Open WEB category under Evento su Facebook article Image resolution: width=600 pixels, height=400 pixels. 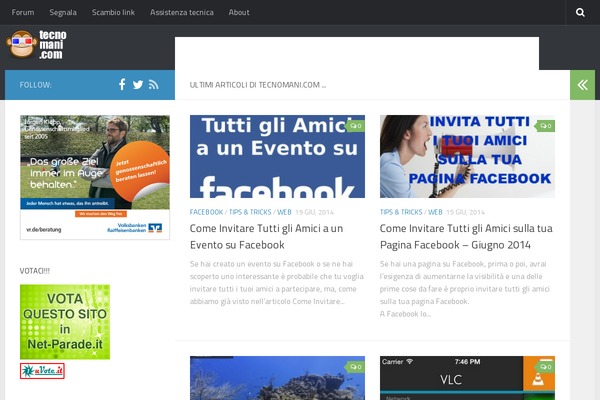coord(284,212)
